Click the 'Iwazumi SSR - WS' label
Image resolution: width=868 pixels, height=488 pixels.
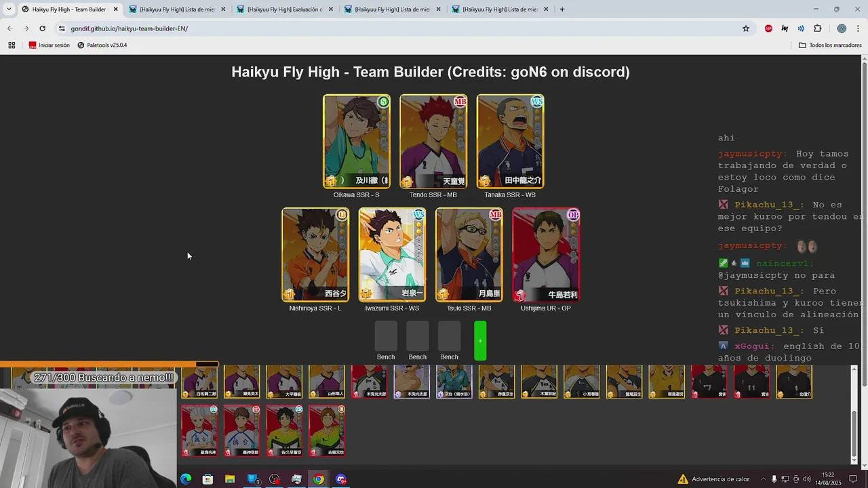click(x=392, y=308)
